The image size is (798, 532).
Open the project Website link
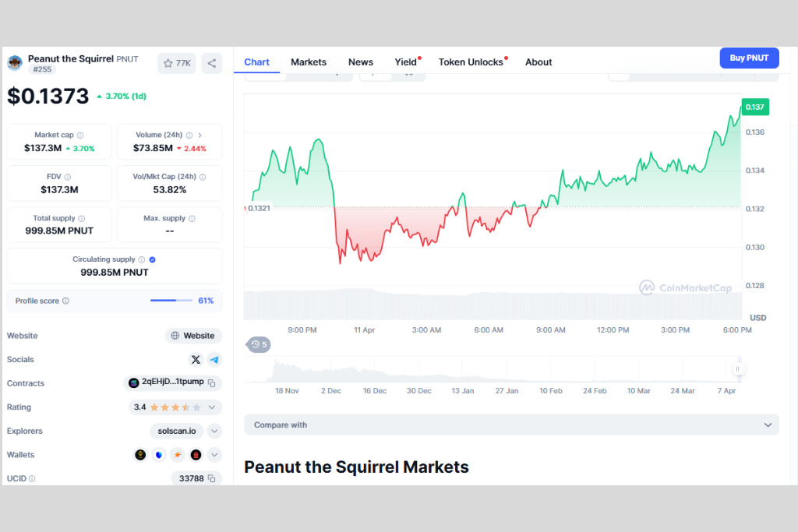(x=193, y=336)
